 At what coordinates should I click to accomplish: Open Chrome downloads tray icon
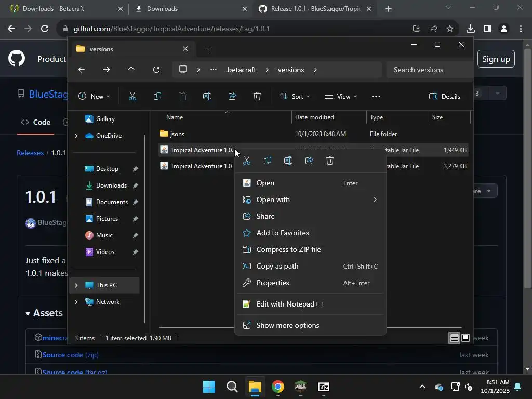[x=471, y=29]
